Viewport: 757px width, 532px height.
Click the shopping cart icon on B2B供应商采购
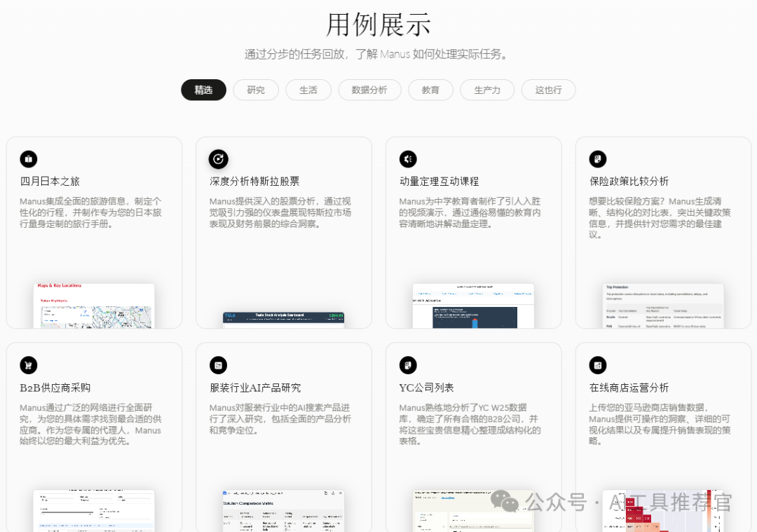pyautogui.click(x=29, y=365)
